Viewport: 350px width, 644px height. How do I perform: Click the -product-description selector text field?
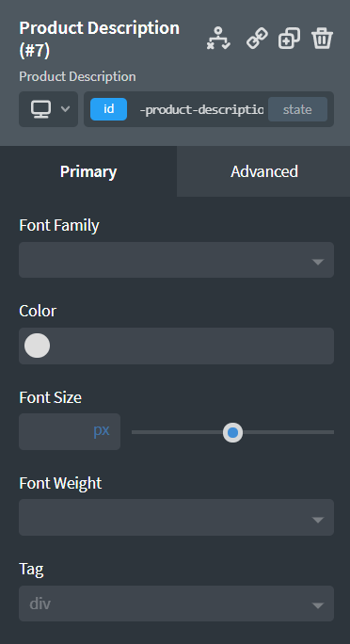click(x=201, y=109)
